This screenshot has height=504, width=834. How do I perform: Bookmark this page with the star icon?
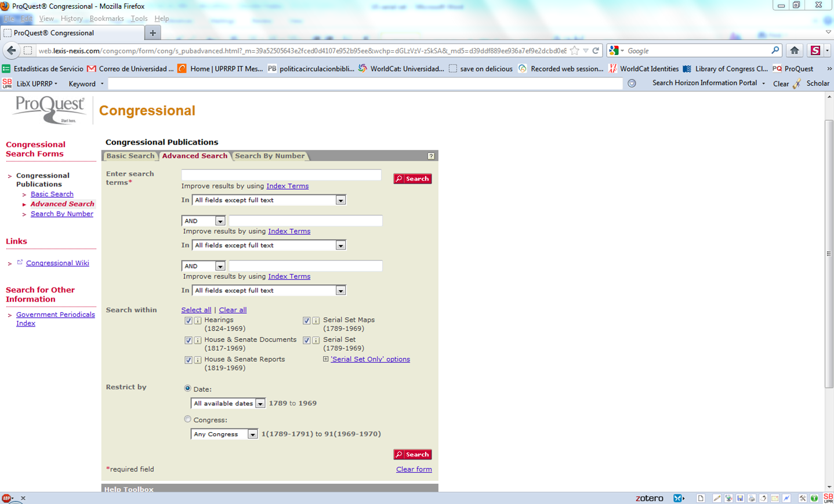click(x=574, y=50)
